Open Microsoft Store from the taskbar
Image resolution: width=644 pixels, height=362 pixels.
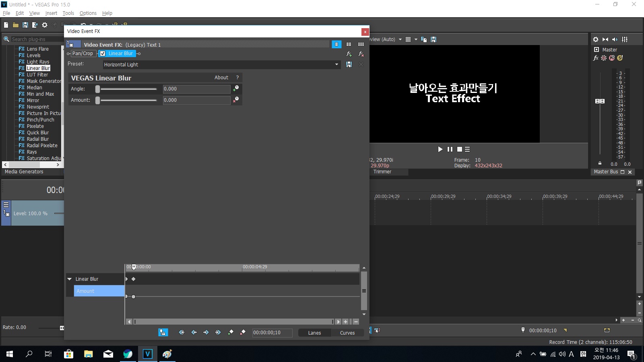pos(68,354)
